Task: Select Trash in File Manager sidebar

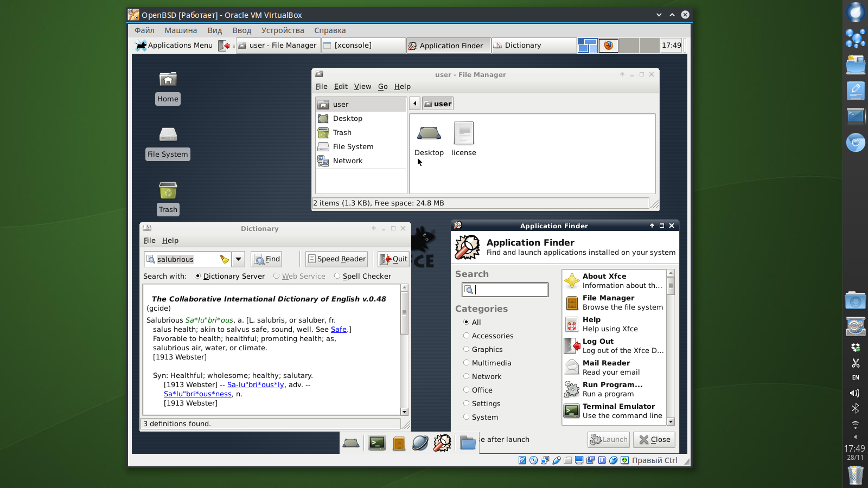Action: point(361,133)
